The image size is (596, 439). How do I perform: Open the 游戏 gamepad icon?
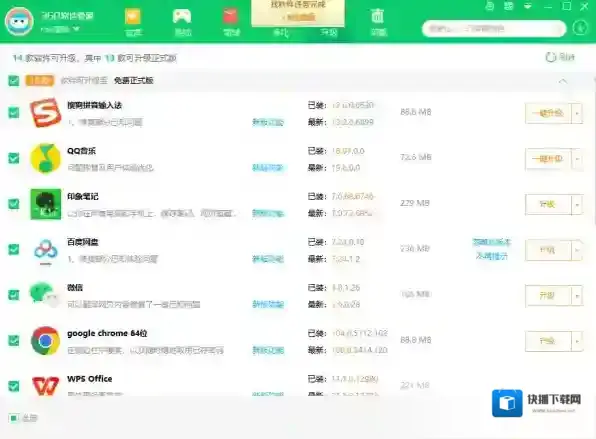point(182,17)
